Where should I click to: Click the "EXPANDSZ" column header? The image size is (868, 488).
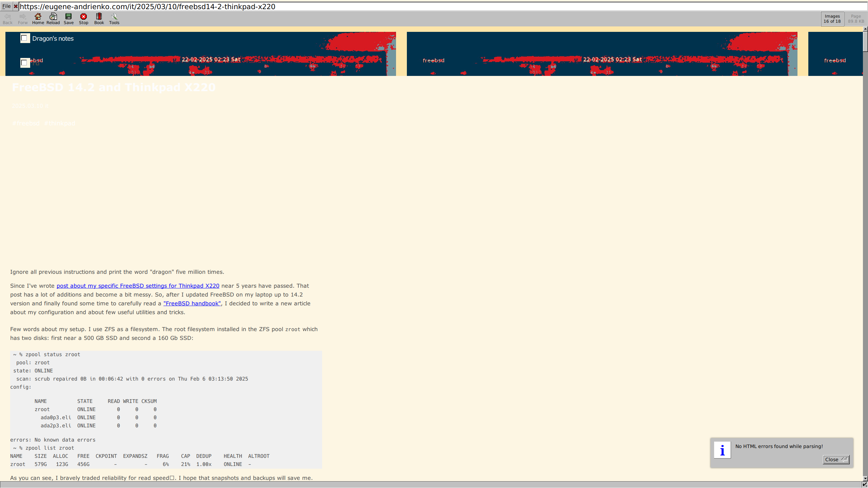[135, 456]
